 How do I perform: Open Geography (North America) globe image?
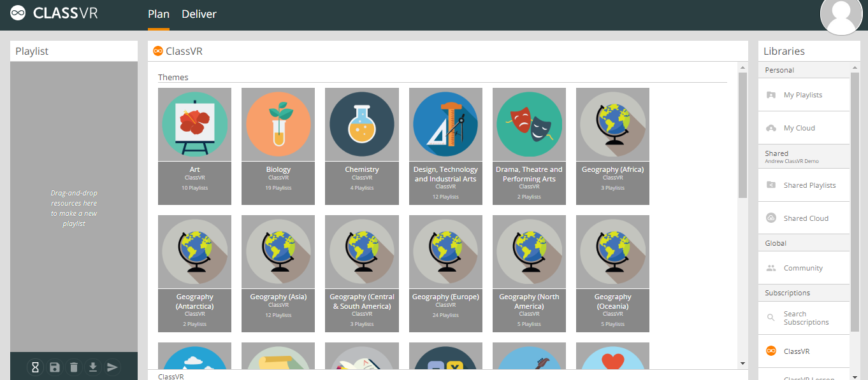click(x=529, y=251)
